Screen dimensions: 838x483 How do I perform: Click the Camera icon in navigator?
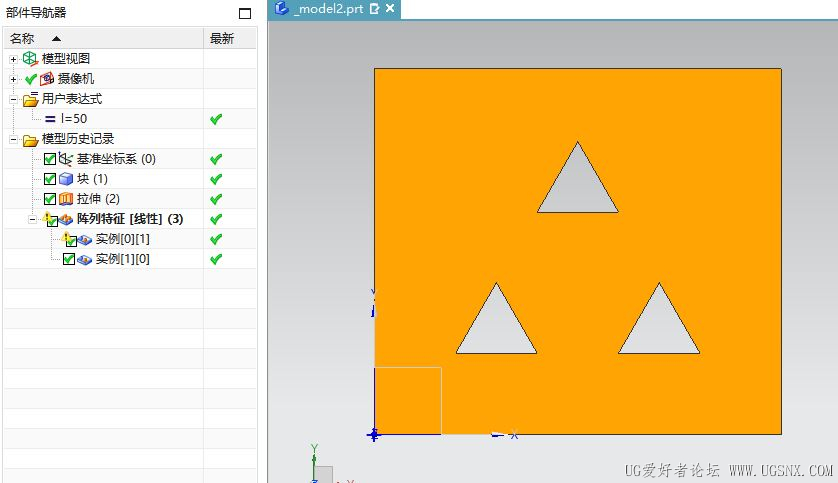tap(47, 79)
